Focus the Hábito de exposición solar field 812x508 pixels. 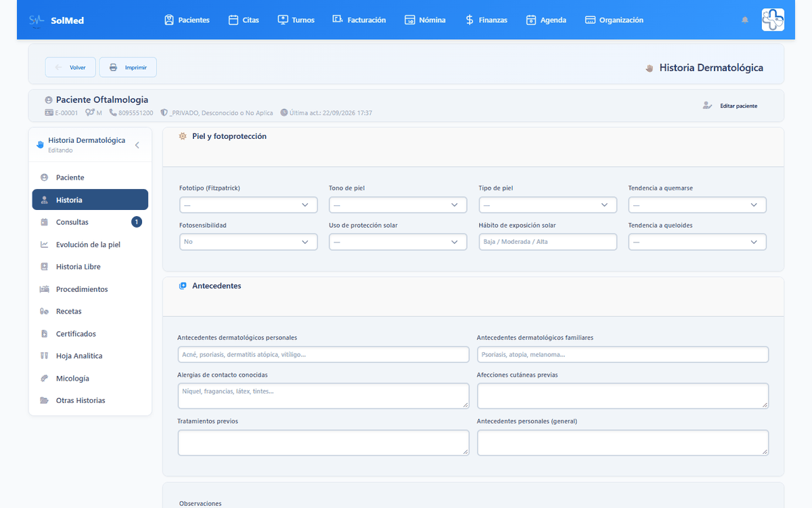pyautogui.click(x=548, y=242)
